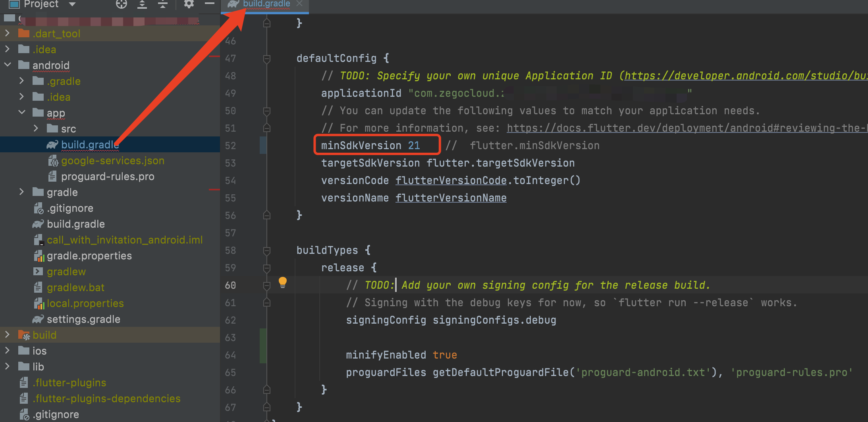The image size is (868, 422).
Task: Open the intention actions lightbulb on line 60
Action: 283,282
